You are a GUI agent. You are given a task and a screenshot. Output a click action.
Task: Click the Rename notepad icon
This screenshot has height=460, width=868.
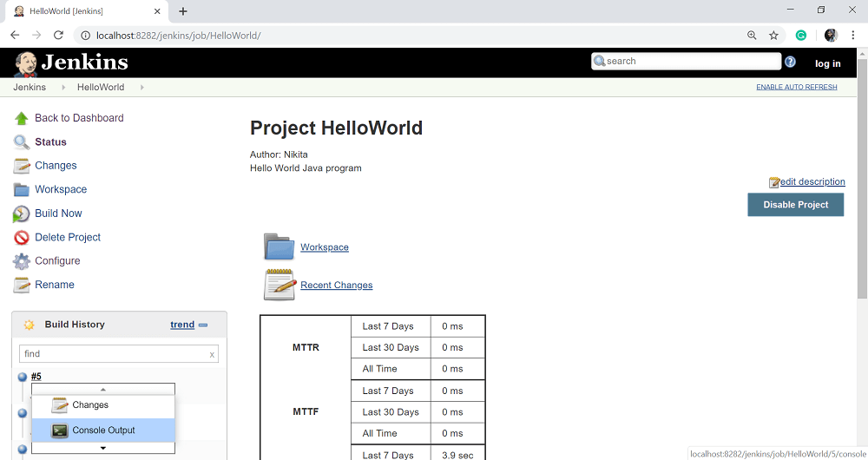point(21,285)
